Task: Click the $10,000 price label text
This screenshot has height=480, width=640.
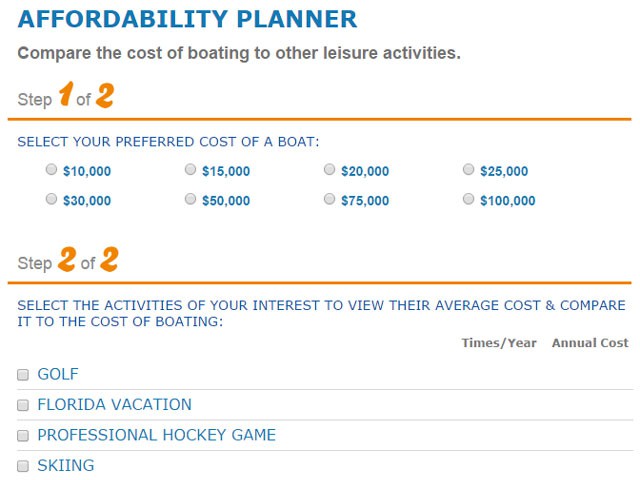Action: click(x=87, y=171)
